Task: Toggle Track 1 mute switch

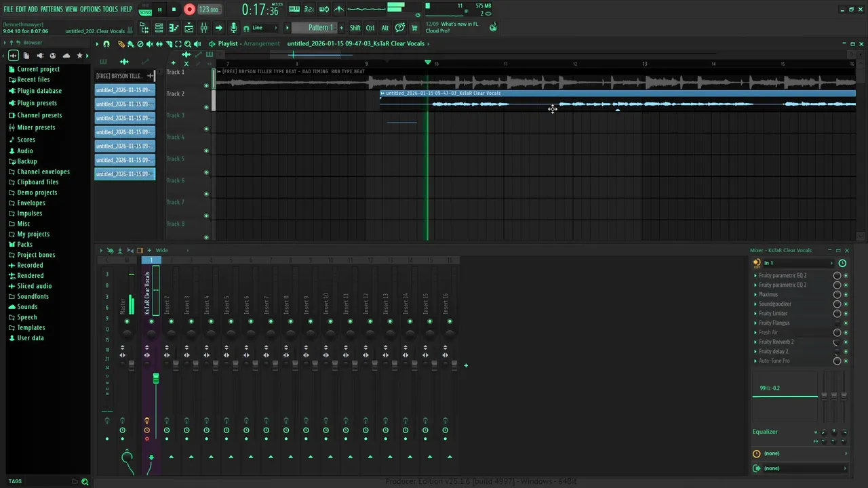Action: [x=206, y=85]
